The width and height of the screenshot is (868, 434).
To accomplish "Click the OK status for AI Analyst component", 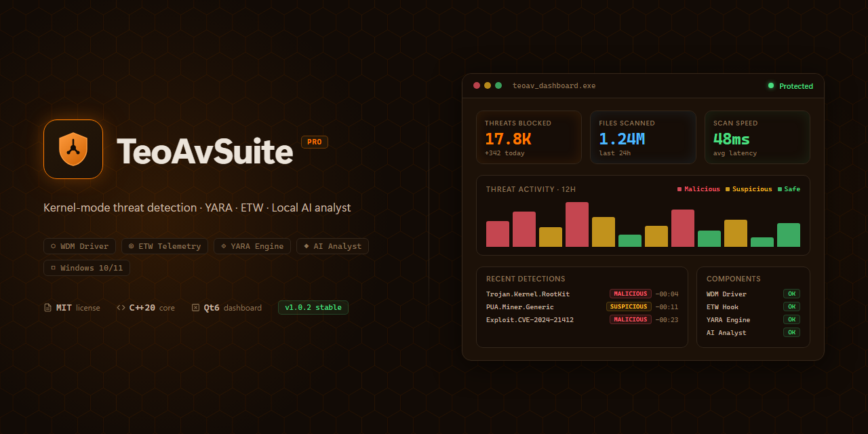I will (791, 332).
